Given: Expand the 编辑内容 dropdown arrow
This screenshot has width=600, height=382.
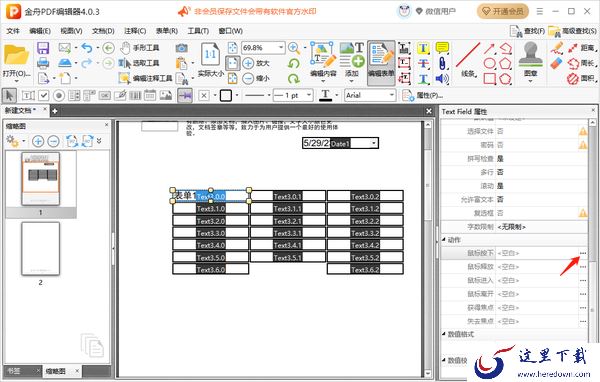Looking at the screenshot, I should pyautogui.click(x=323, y=81).
